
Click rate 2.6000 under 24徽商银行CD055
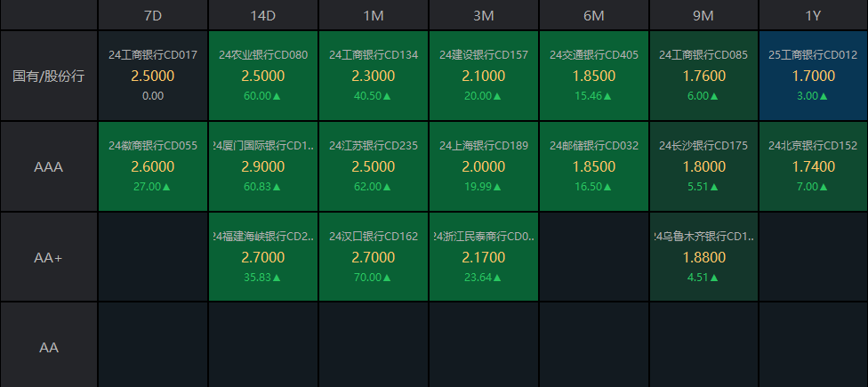153,166
